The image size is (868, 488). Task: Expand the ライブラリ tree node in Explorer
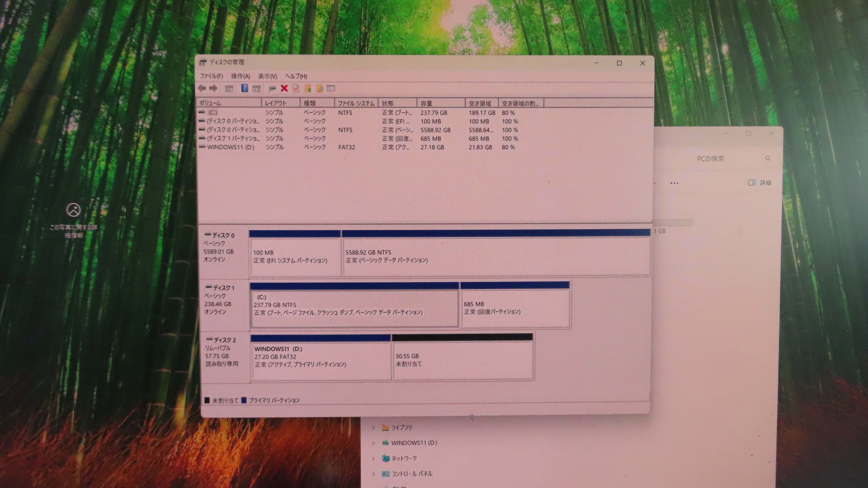point(373,428)
